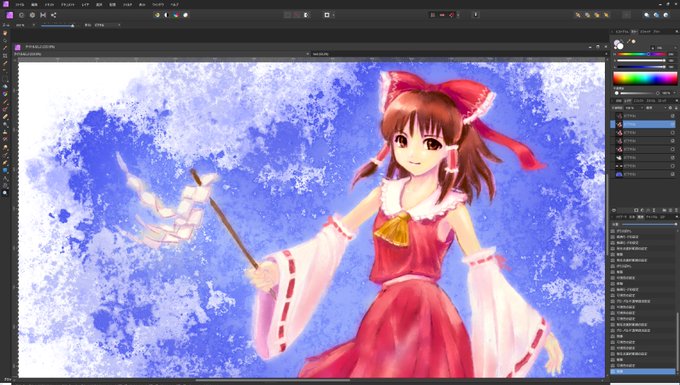Click the Add Pixel Layer icon

670,210
